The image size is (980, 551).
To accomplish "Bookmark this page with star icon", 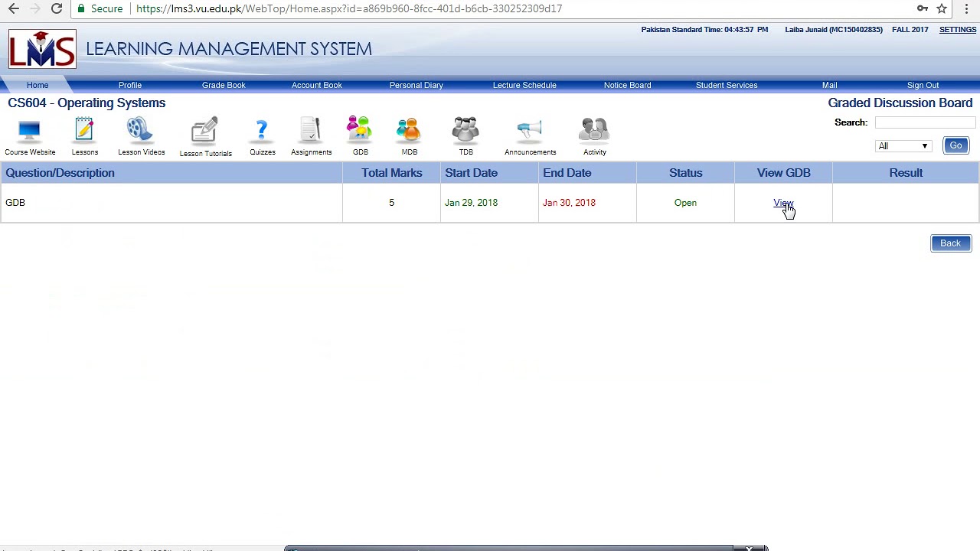I will click(x=942, y=8).
